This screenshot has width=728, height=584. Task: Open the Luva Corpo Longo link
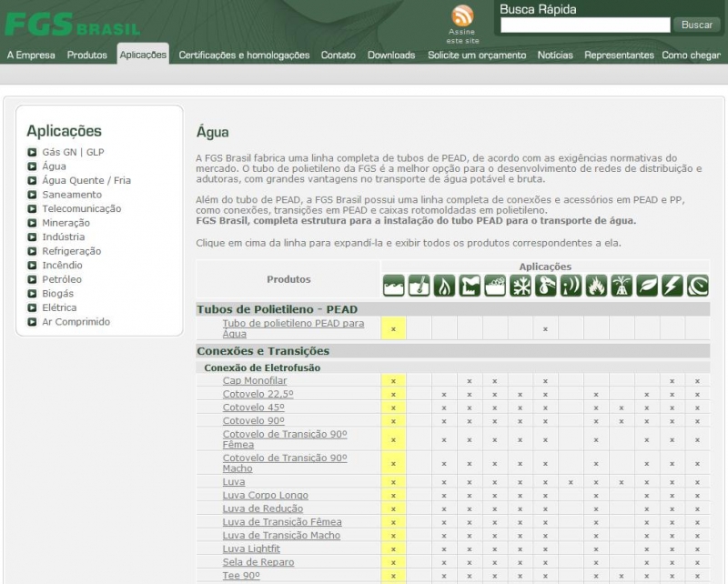(x=266, y=496)
